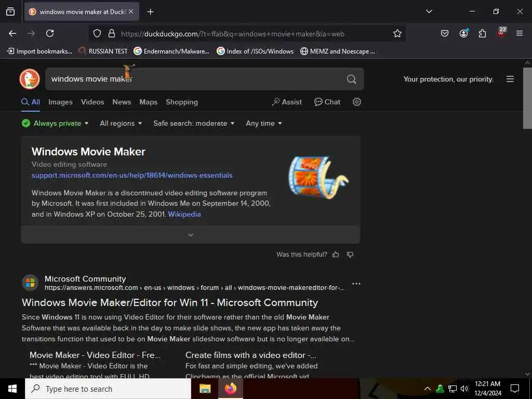Switch to the News tab

(122, 102)
